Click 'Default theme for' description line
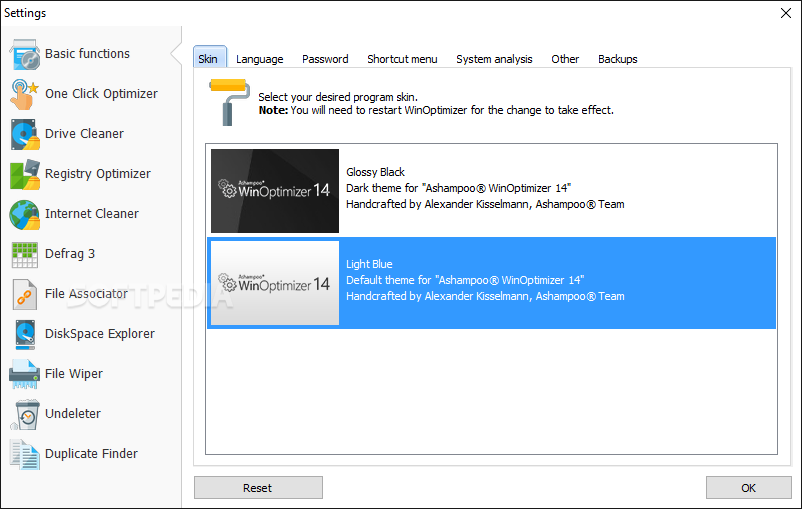This screenshot has width=802, height=509. (465, 280)
